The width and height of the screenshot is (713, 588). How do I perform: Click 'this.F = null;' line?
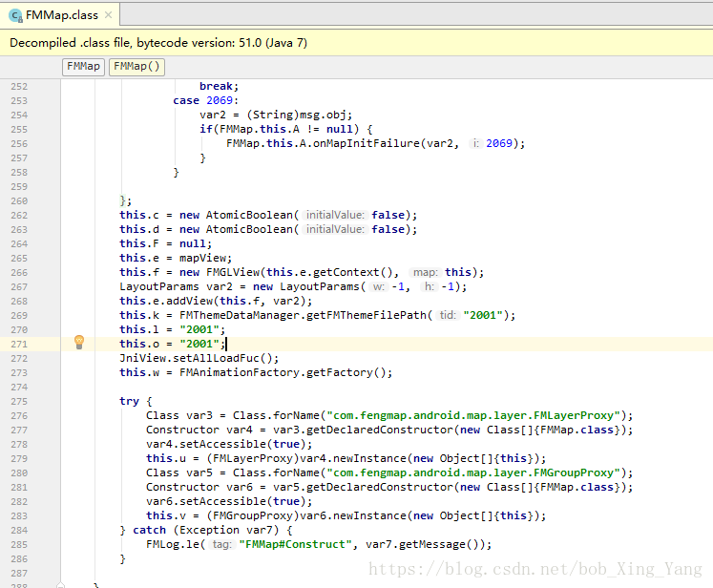click(165, 243)
